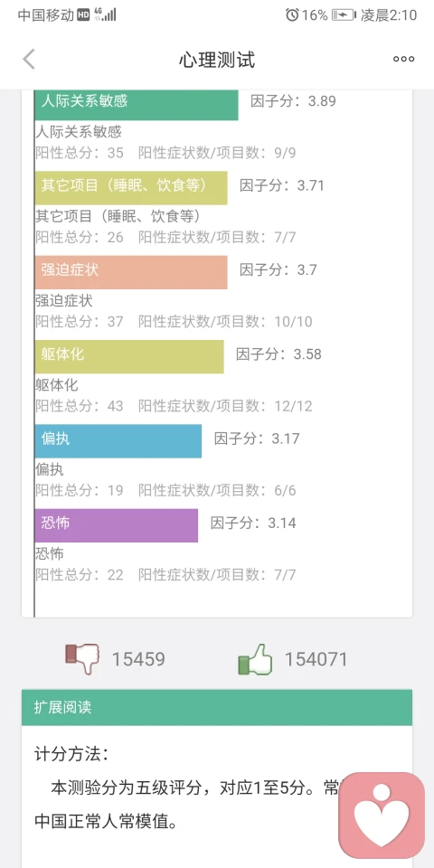Select the yellow 躯体化 bar
This screenshot has height=868, width=434.
point(129,356)
